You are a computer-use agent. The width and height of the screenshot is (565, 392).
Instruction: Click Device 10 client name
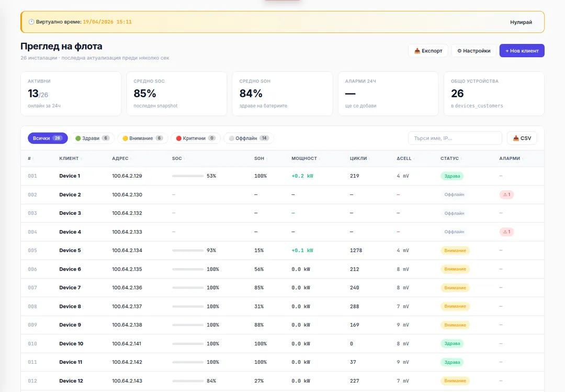[x=71, y=344]
